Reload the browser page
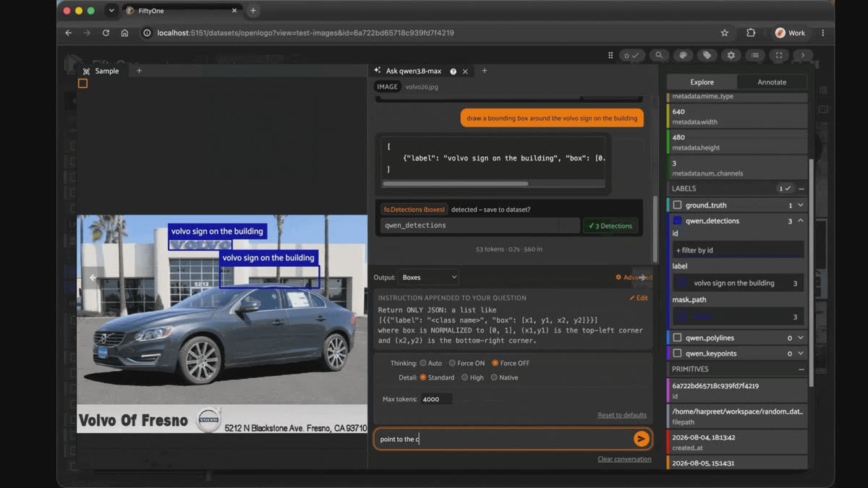 click(x=106, y=33)
